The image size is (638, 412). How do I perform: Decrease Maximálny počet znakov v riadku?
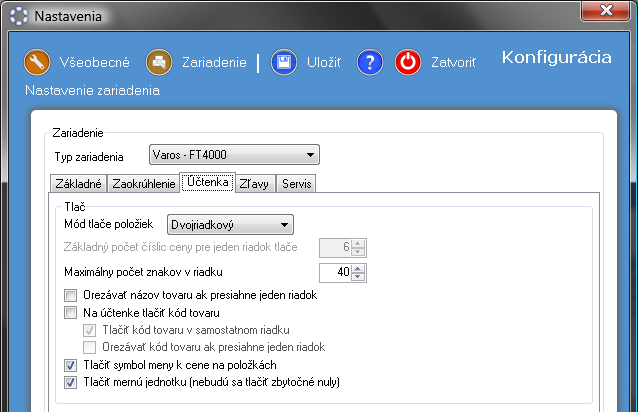tap(358, 277)
